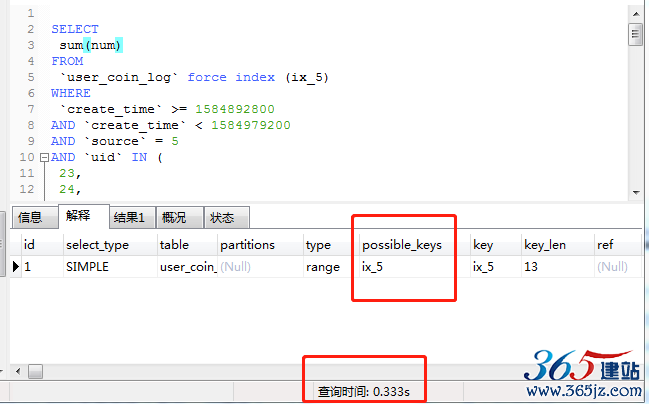Click the editor scrollbar down arrow
The width and height of the screenshot is (649, 404).
click(634, 191)
